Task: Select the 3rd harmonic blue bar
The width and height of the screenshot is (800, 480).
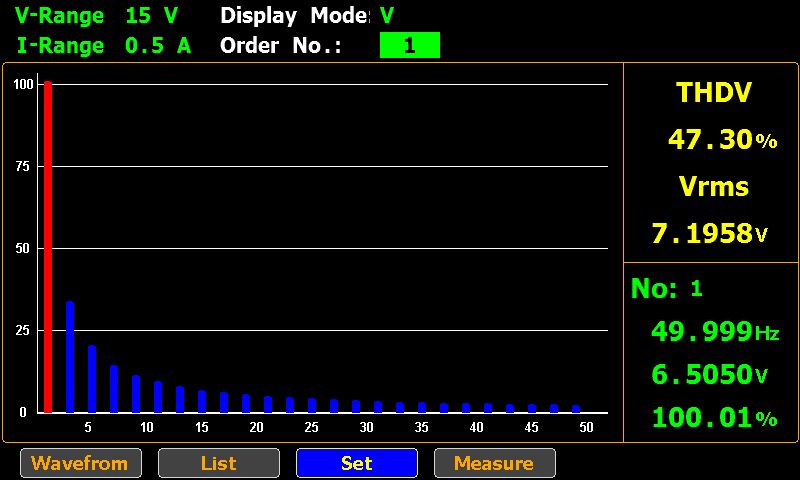Action: click(x=69, y=357)
